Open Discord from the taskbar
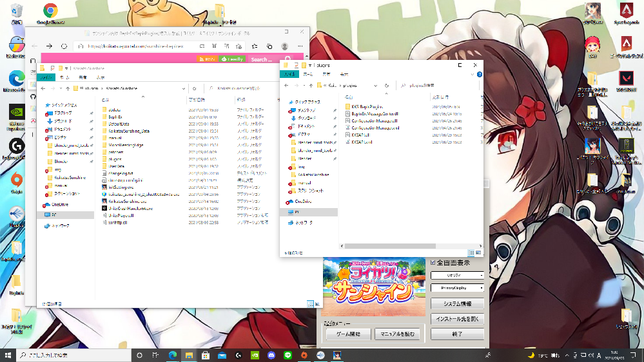The image size is (644, 362). pos(271,356)
